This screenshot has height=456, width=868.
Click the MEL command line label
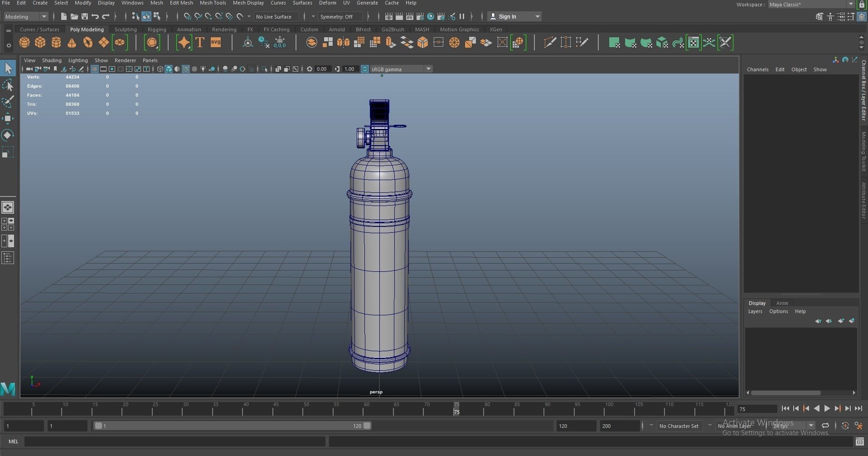(13, 441)
